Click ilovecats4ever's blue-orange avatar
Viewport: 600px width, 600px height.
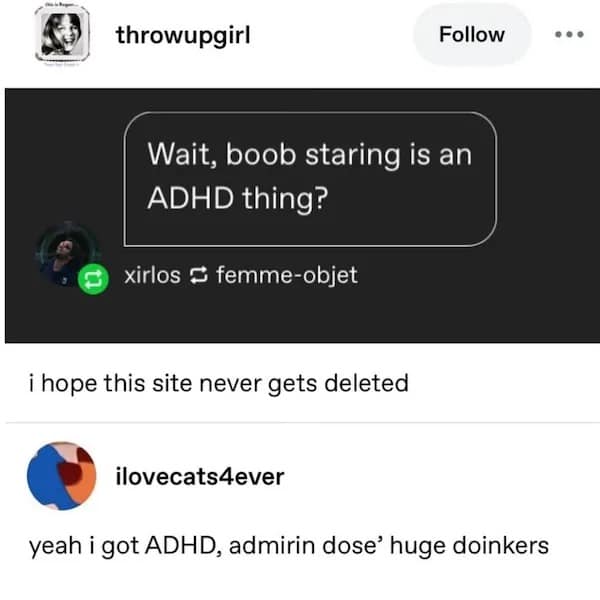pyautogui.click(x=61, y=476)
